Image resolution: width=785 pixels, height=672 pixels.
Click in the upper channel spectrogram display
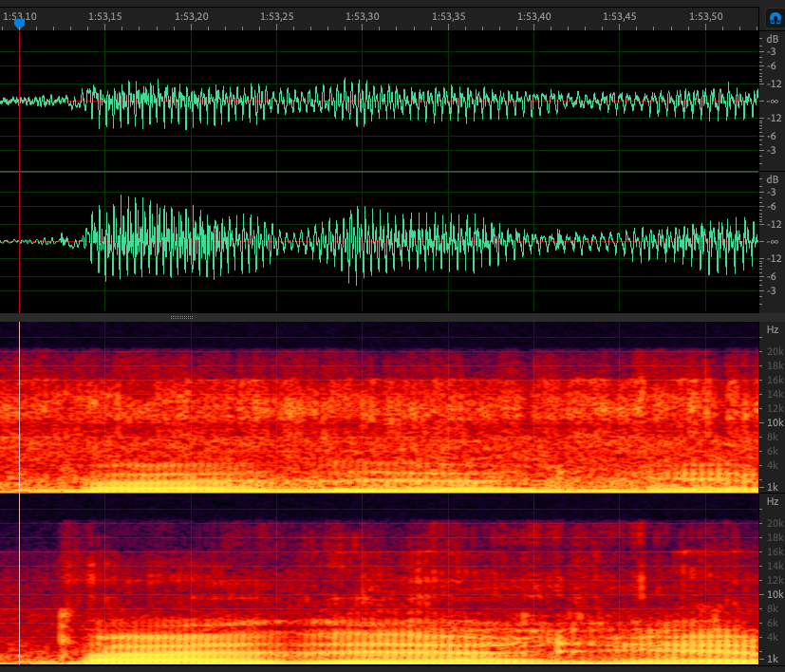pyautogui.click(x=380, y=406)
